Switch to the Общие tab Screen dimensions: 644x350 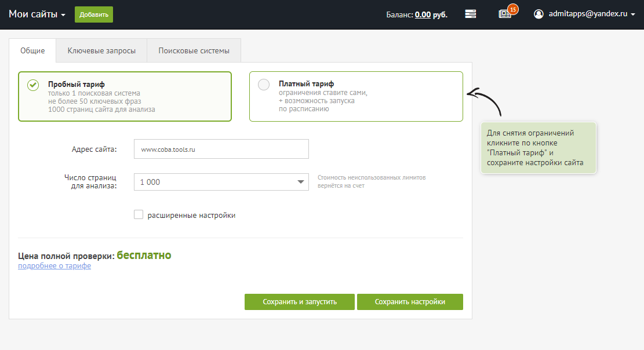pyautogui.click(x=32, y=50)
